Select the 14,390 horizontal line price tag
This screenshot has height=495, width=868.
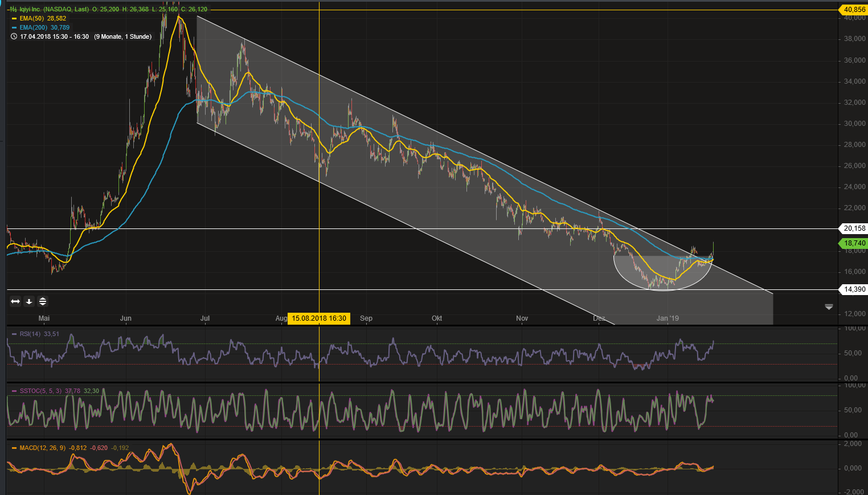pos(854,289)
